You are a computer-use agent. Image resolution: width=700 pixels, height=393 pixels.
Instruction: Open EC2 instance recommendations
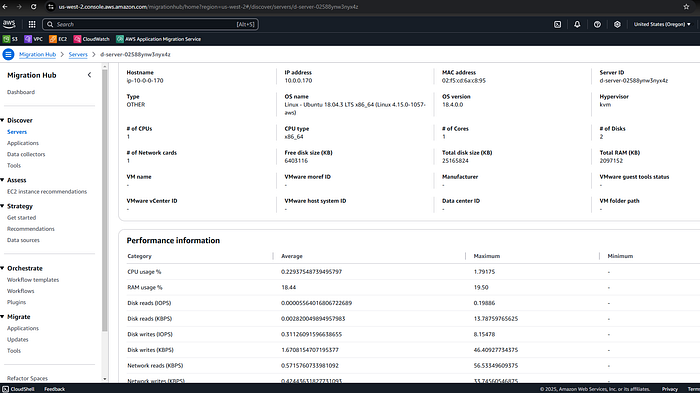click(x=47, y=192)
